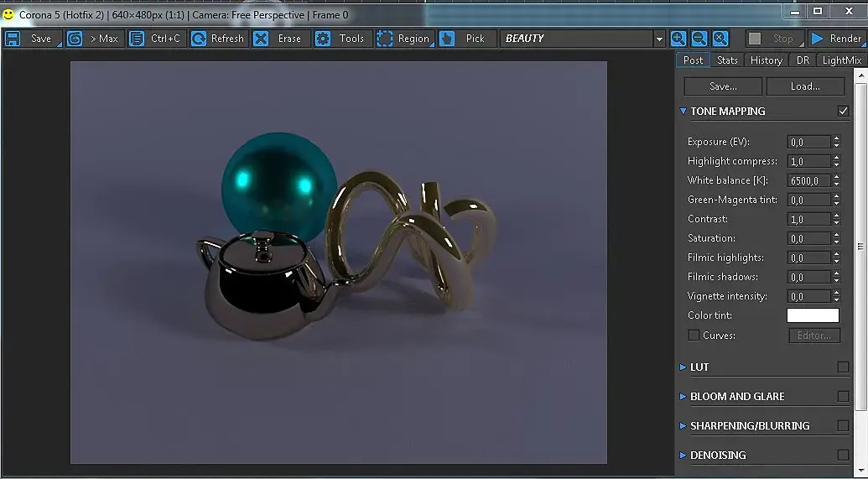Switch to the Post tab
868x479 pixels.
tap(693, 60)
